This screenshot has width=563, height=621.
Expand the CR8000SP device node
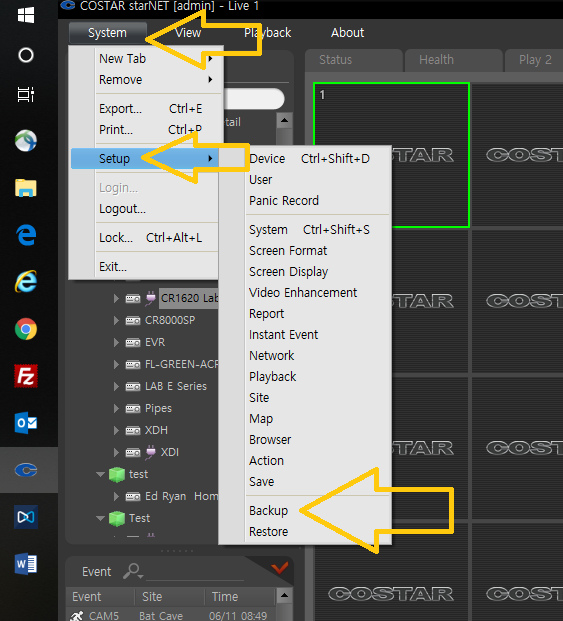pyautogui.click(x=116, y=320)
